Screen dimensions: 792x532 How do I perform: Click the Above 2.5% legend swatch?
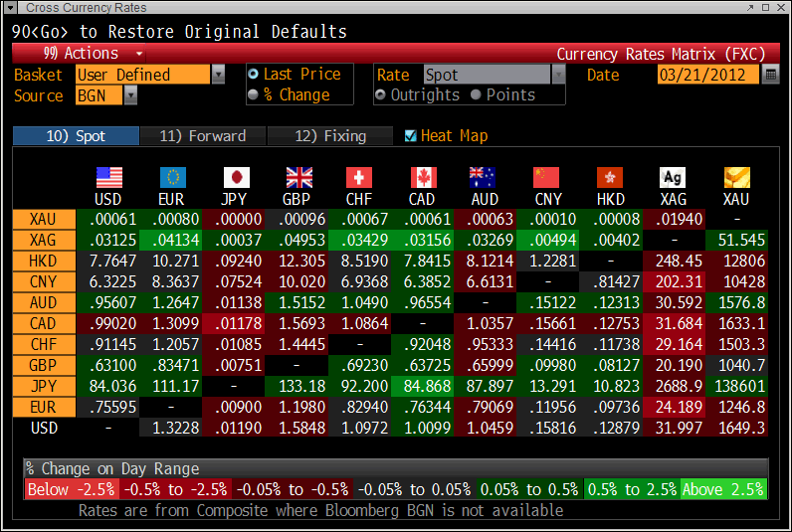pos(723,489)
